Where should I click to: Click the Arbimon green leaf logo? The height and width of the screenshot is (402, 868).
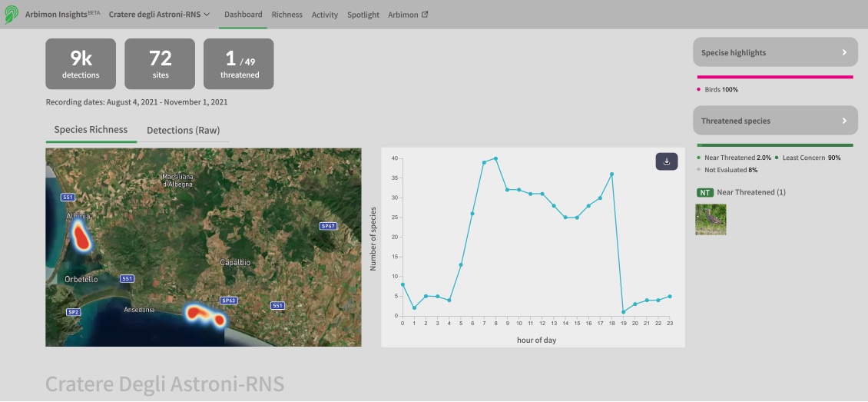[11, 15]
